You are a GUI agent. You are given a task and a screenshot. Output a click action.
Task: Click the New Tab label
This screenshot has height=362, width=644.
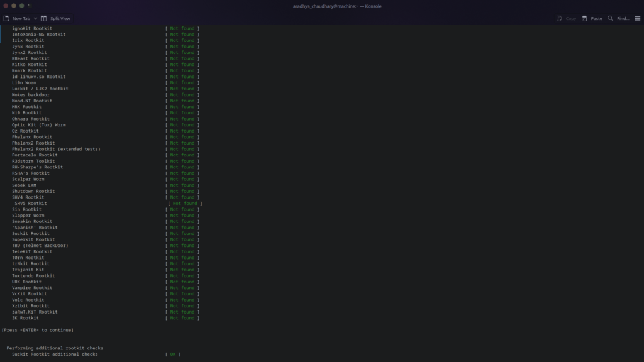(21, 18)
